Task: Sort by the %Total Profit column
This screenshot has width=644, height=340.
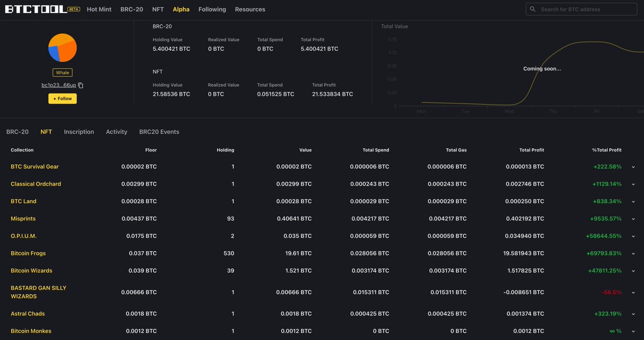Action: pyautogui.click(x=606, y=150)
